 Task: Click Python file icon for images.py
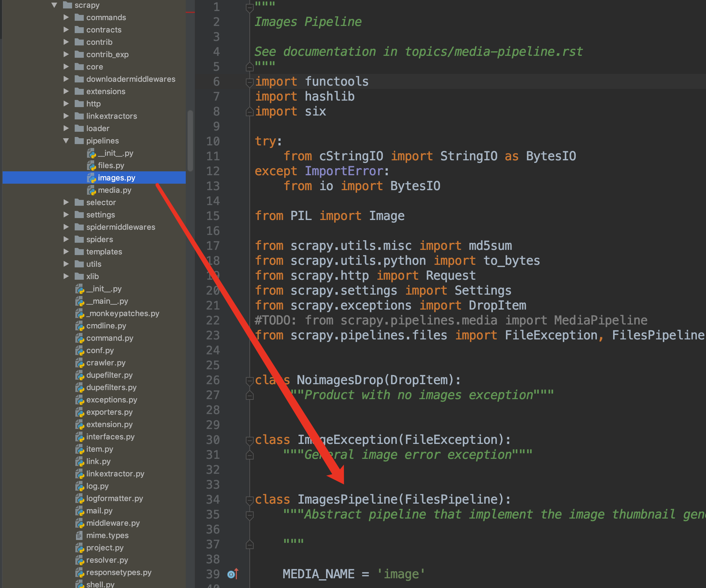coord(92,178)
